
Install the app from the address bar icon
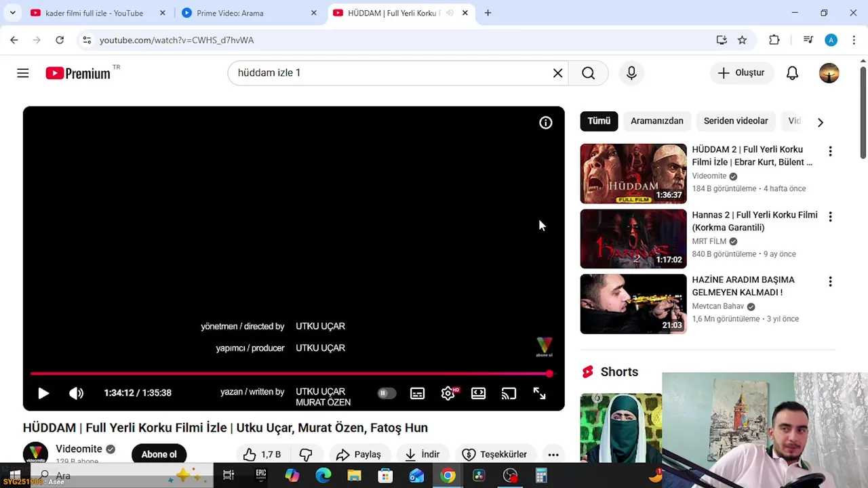point(722,40)
